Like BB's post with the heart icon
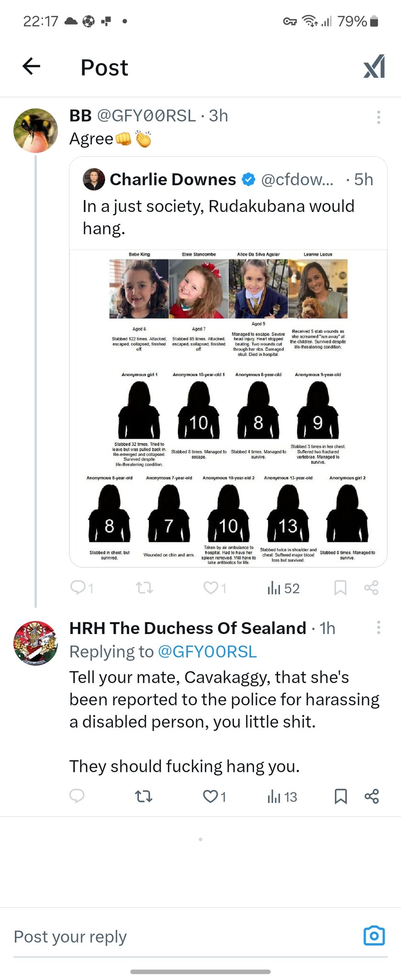The height and width of the screenshot is (980, 401). click(211, 588)
